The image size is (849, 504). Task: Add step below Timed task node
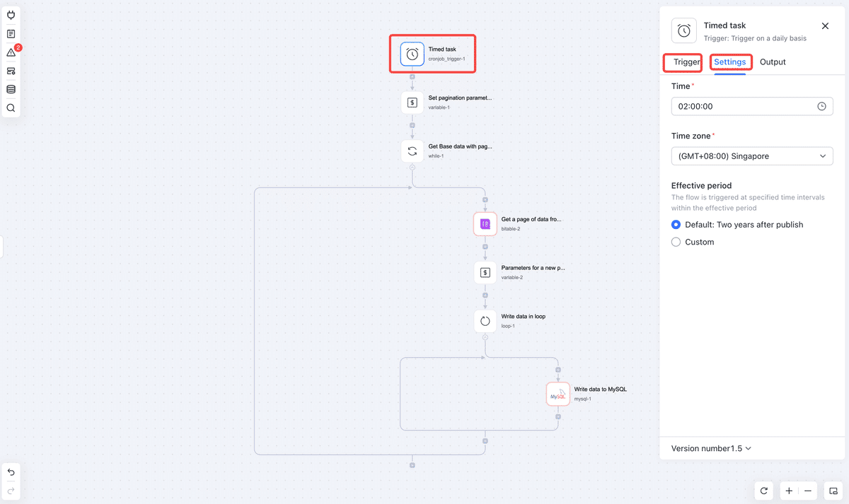point(412,76)
